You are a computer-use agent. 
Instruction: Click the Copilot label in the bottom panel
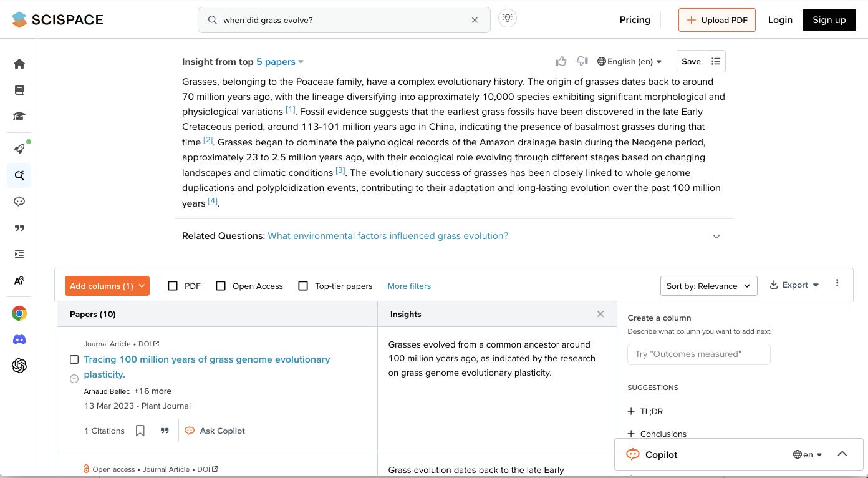(x=661, y=454)
